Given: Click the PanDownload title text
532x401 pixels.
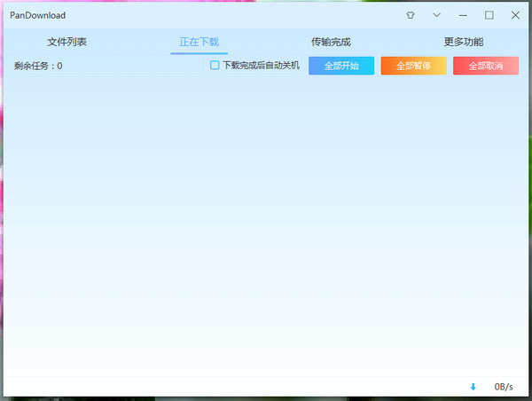Looking at the screenshot, I should pyautogui.click(x=37, y=15).
